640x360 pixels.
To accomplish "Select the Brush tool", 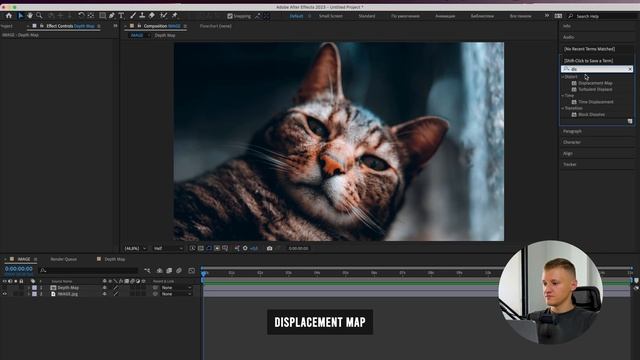I will [133, 16].
